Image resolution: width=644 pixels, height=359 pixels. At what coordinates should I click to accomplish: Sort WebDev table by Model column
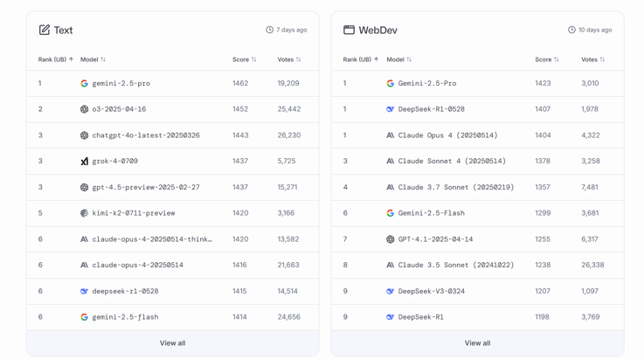pyautogui.click(x=398, y=59)
